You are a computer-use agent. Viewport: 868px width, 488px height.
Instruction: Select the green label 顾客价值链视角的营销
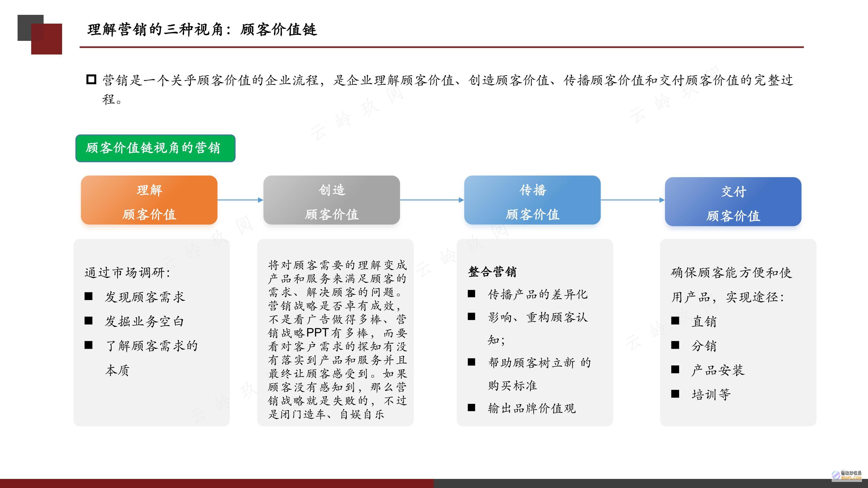(155, 148)
